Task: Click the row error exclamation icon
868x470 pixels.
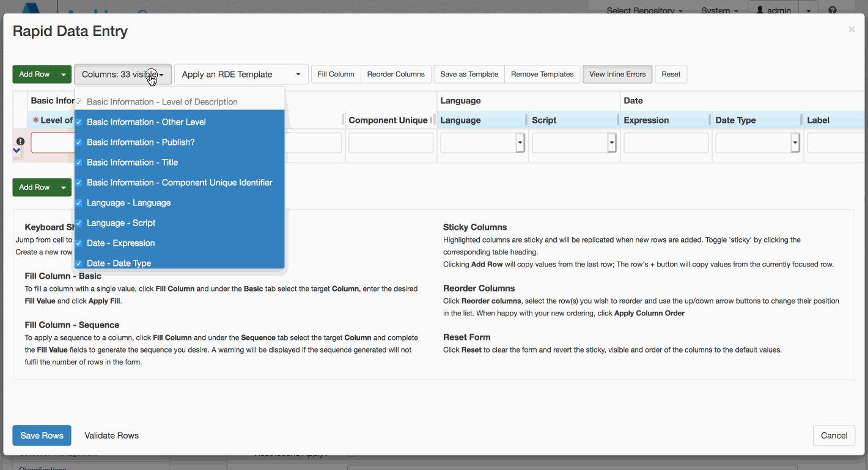Action: coord(20,141)
